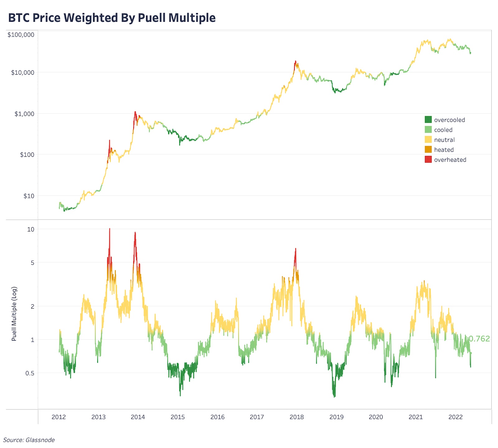Click the 'overheated' legend label
Viewport: 498px width, 448px height.
(450, 160)
